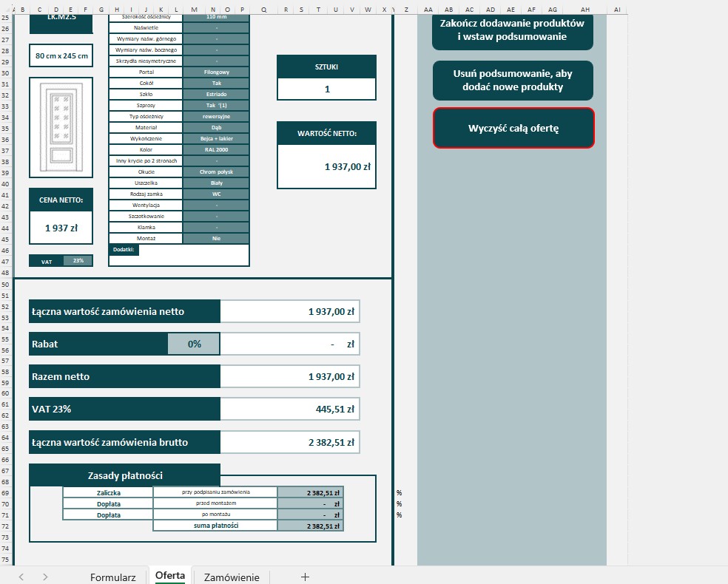This screenshot has width=728, height=584.
Task: Select the Zaliczka payment amount cell
Action: tap(310, 492)
